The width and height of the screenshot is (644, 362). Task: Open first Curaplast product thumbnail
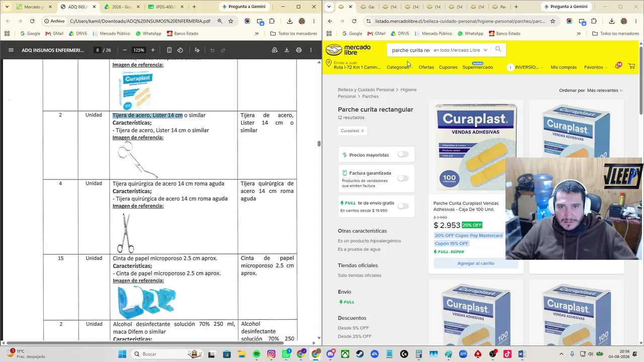click(475, 147)
